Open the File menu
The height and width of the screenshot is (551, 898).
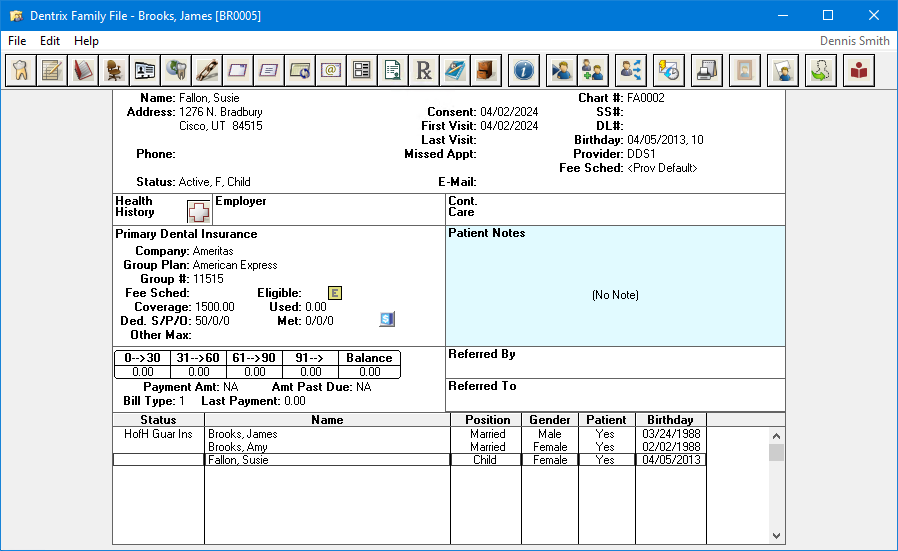(x=17, y=41)
